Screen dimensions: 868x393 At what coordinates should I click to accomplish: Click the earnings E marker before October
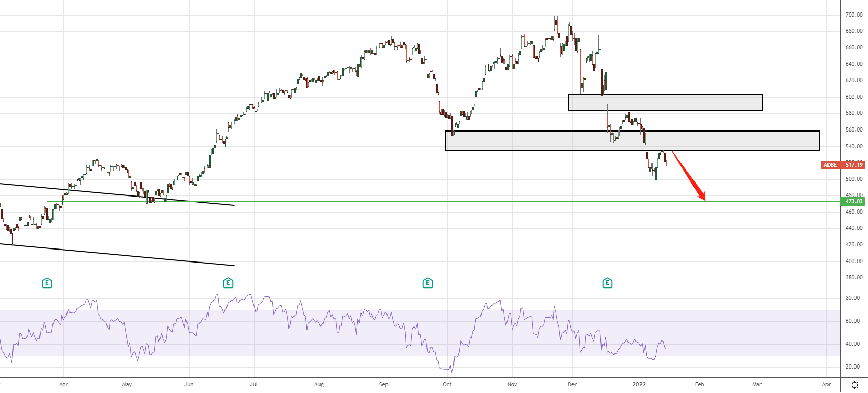428,283
